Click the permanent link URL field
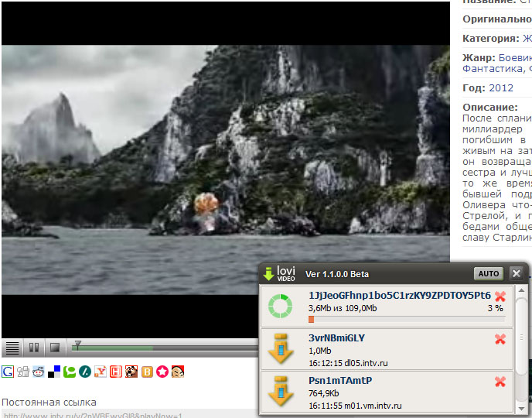This screenshot has height=418, width=532. (x=129, y=414)
